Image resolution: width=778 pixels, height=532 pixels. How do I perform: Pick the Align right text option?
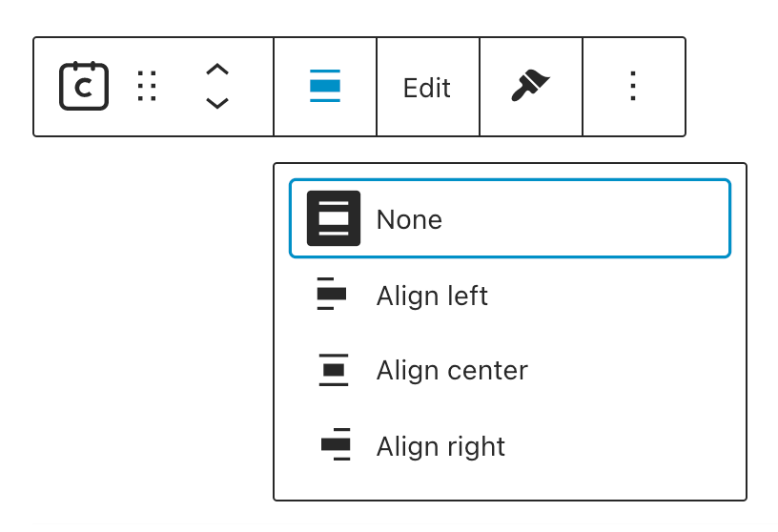point(440,446)
